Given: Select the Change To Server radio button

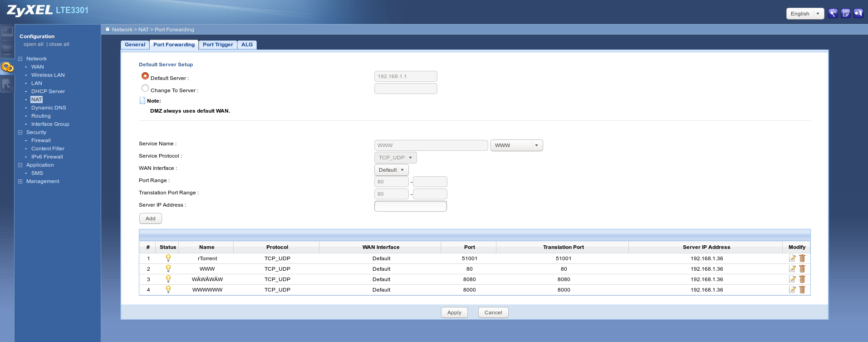Looking at the screenshot, I should [x=145, y=88].
